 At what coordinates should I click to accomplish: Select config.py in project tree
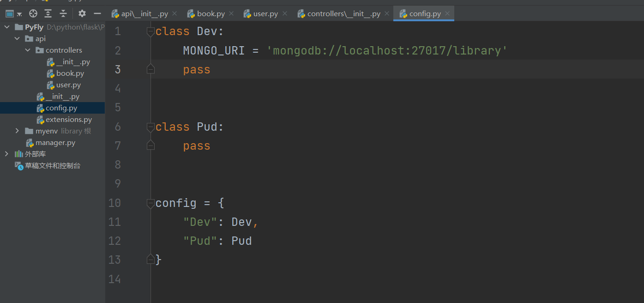(x=61, y=108)
